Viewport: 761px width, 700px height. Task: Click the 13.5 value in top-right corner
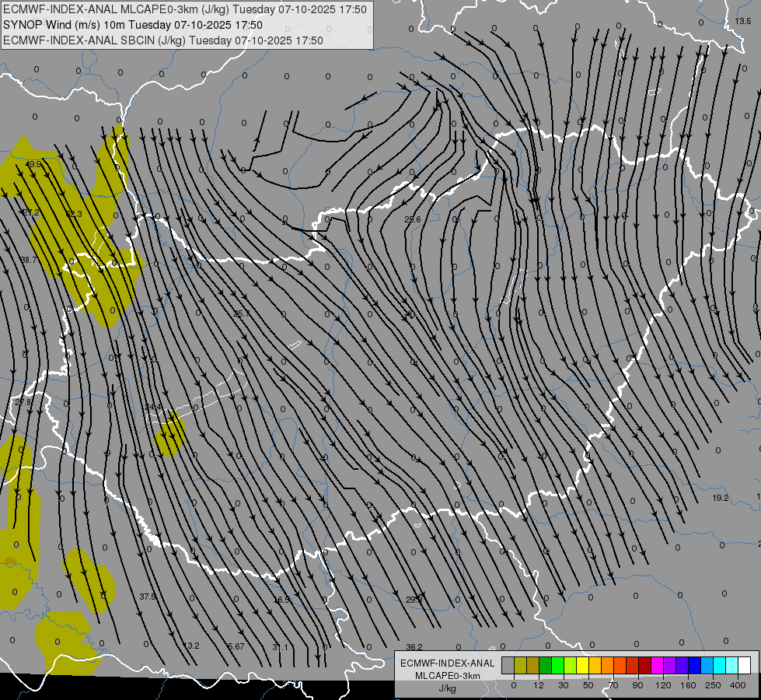[742, 21]
